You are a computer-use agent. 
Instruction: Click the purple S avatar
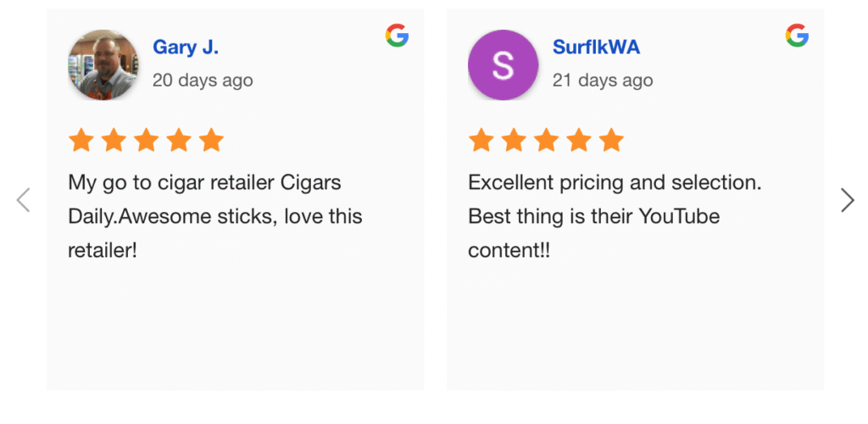503,65
